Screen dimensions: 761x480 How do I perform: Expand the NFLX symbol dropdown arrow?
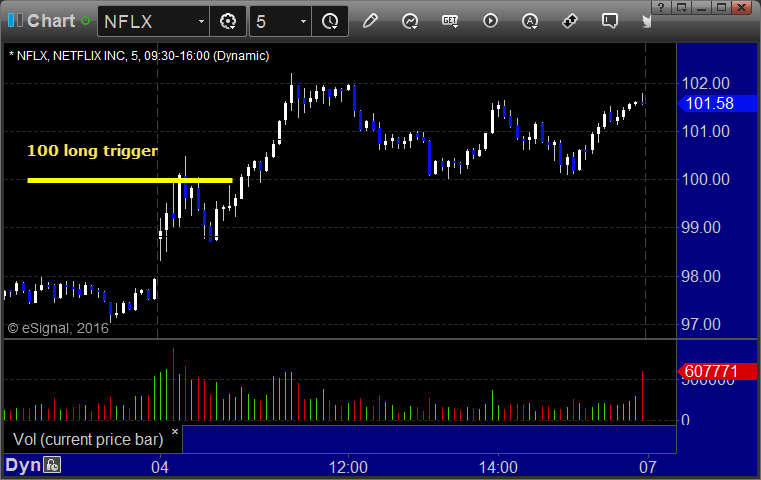201,22
